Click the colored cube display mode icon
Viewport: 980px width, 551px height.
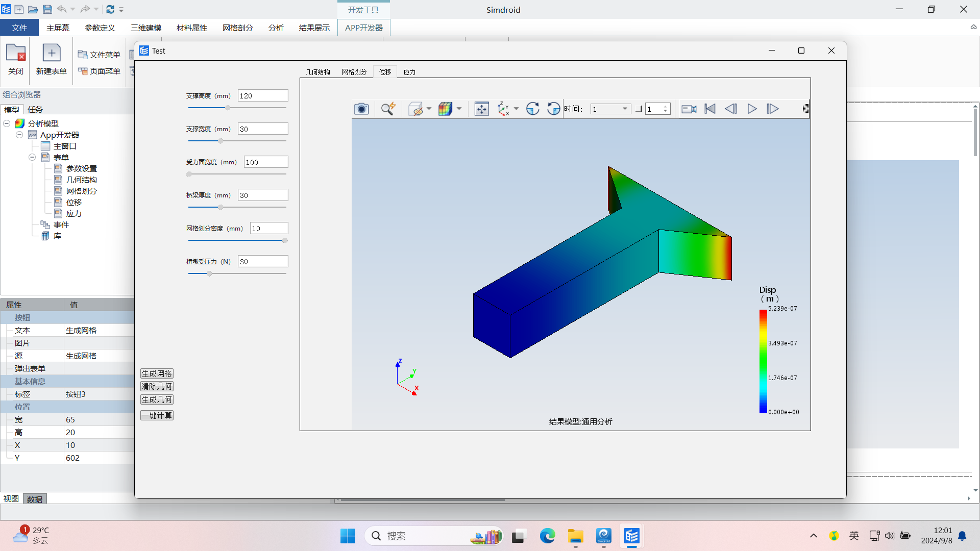[445, 109]
